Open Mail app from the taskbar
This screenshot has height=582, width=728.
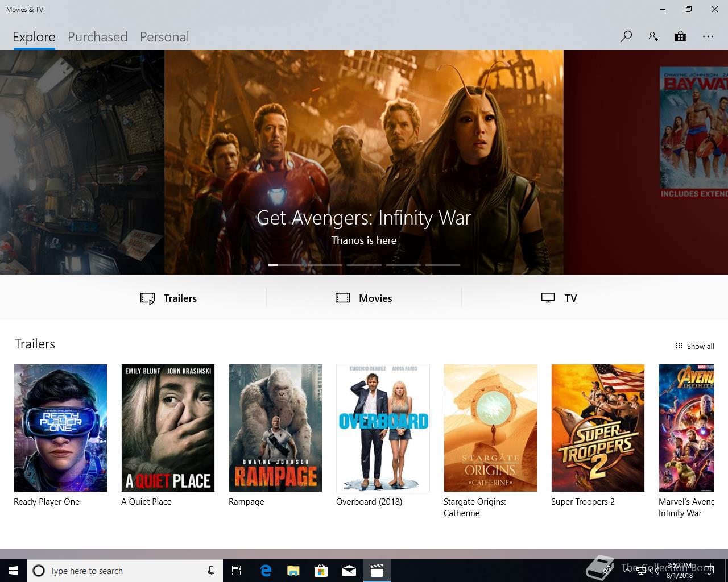349,571
